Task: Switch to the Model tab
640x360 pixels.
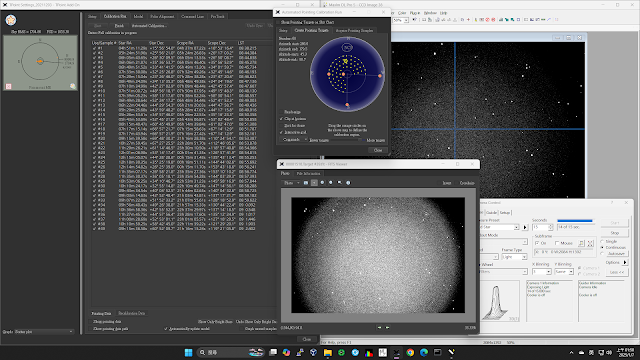Action: tap(138, 16)
